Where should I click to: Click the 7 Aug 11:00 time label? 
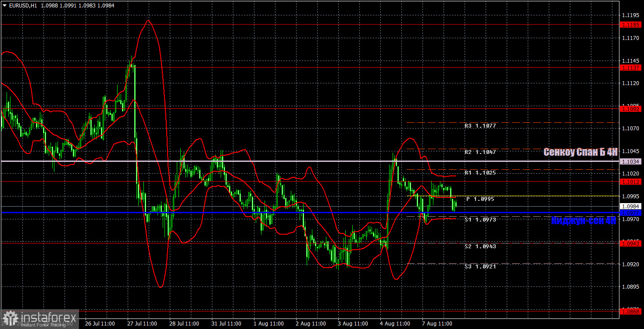click(x=437, y=324)
